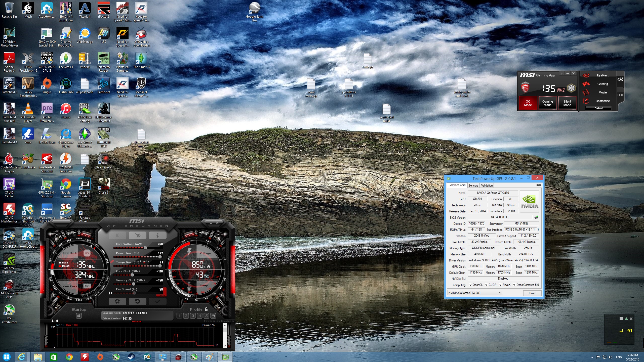644x362 pixels.
Task: Open MSI Afterburner desktop shortcut
Action: [x=9, y=314]
